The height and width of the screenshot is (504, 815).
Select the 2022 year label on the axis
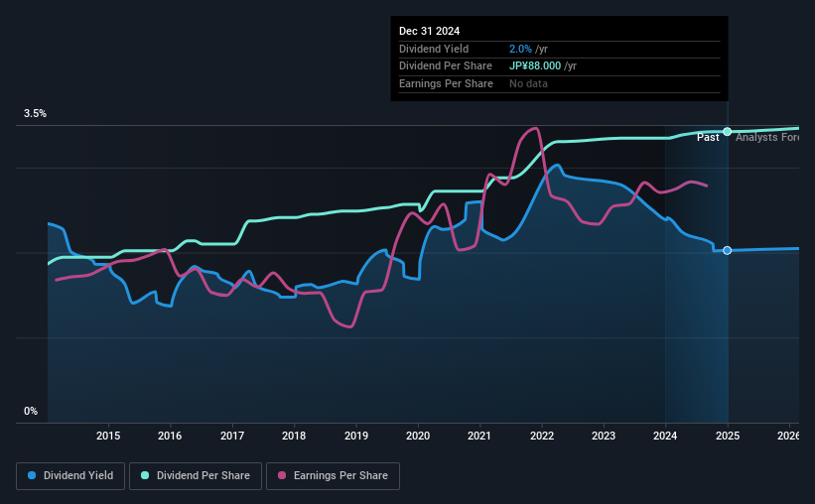tap(542, 436)
